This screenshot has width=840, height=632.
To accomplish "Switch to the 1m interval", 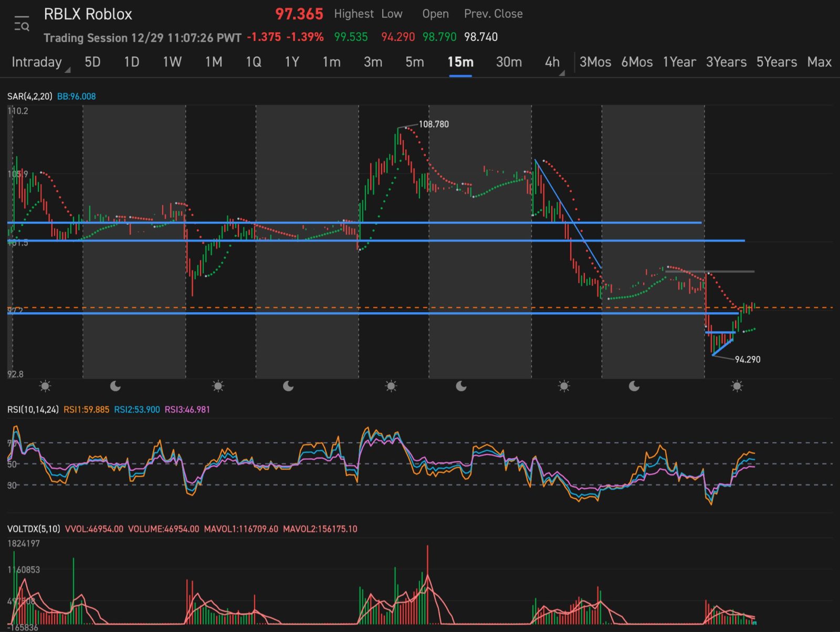I will [x=331, y=62].
